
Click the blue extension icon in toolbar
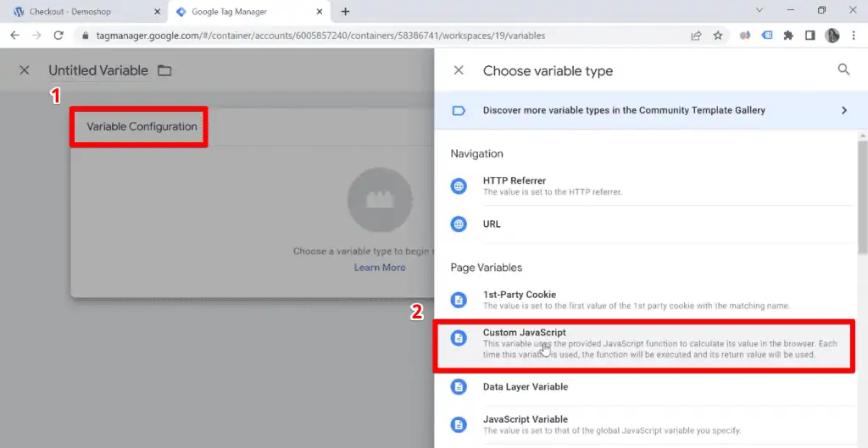[x=766, y=36]
